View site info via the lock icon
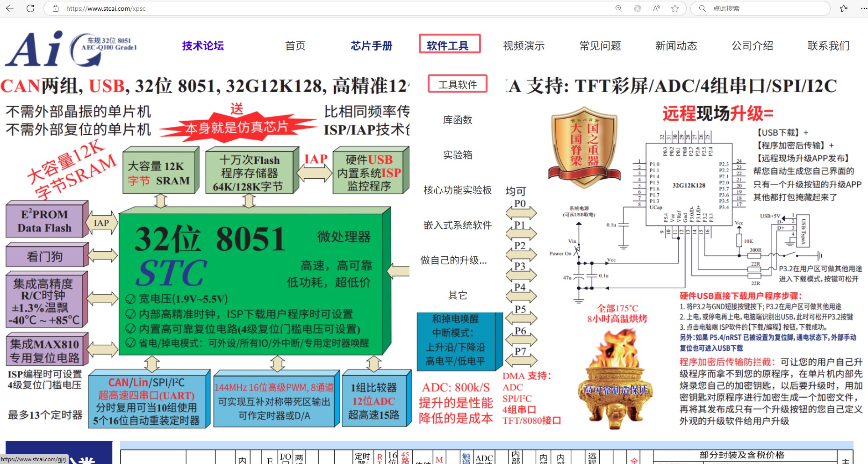 click(x=56, y=8)
